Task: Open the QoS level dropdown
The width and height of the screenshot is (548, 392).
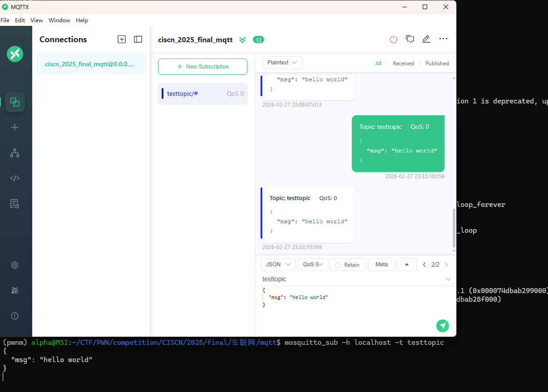Action: pyautogui.click(x=313, y=265)
